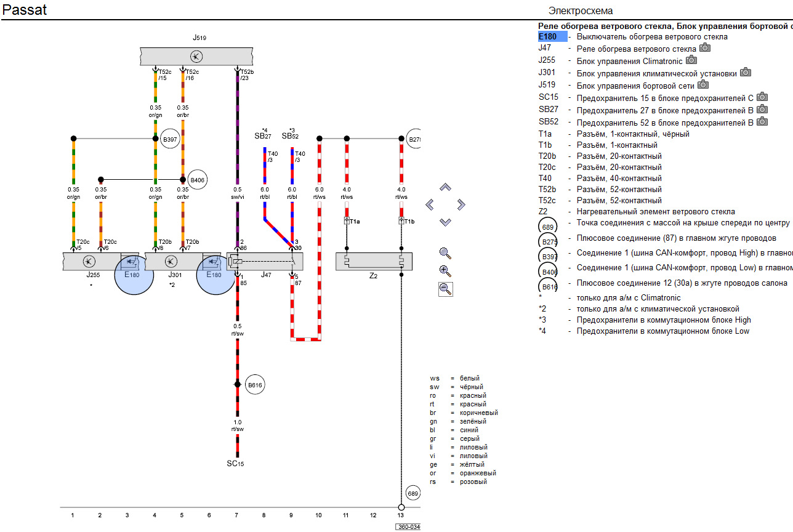Viewport: 793px width, 532px height.
Task: Click the plain magnifier reset-zoom icon
Action: [446, 252]
